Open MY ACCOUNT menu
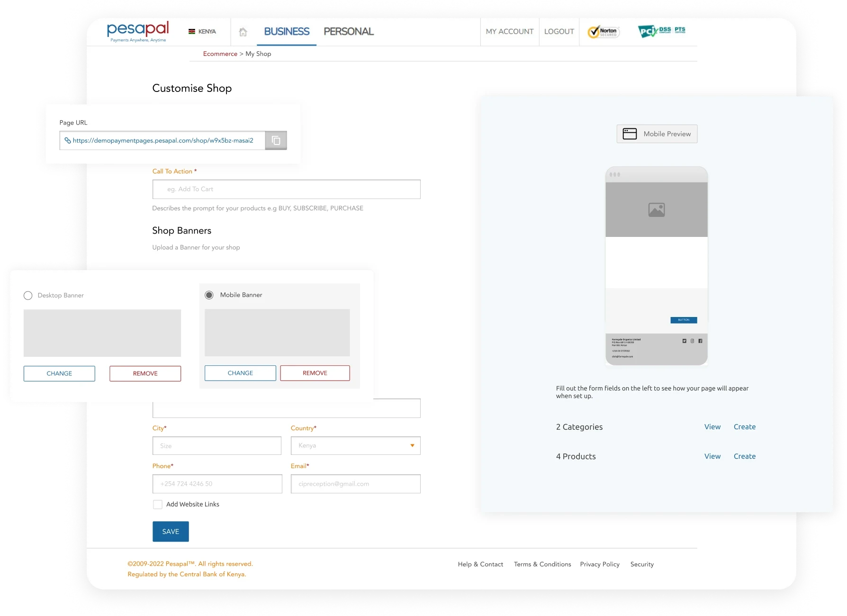Screen dimensions: 847x616 click(x=509, y=32)
